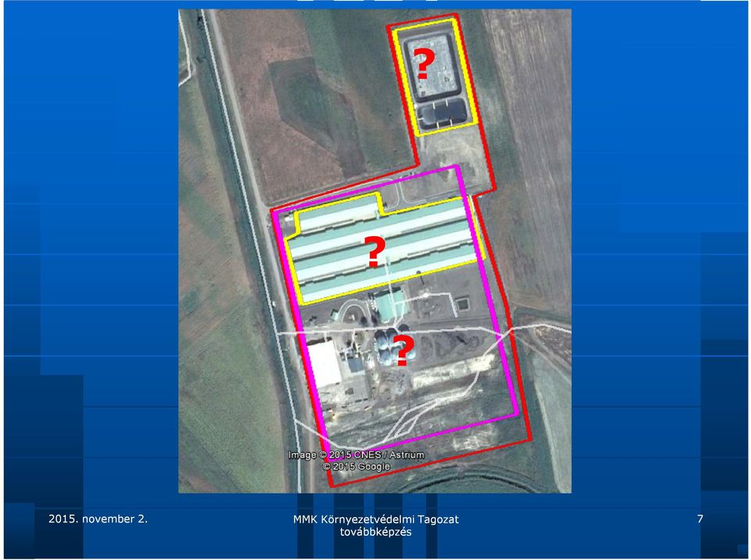Click the footer text "MMK Környezetvédelmi Tagozat továbbképzés"
This screenshot has width=751, height=560.
tap(376, 526)
